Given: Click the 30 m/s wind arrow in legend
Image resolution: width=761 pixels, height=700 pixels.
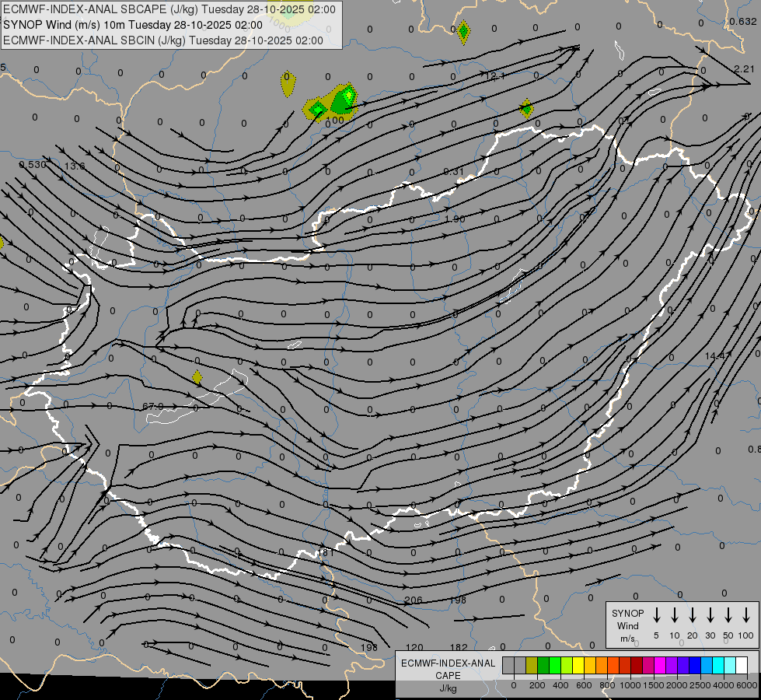Looking at the screenshot, I should (710, 615).
